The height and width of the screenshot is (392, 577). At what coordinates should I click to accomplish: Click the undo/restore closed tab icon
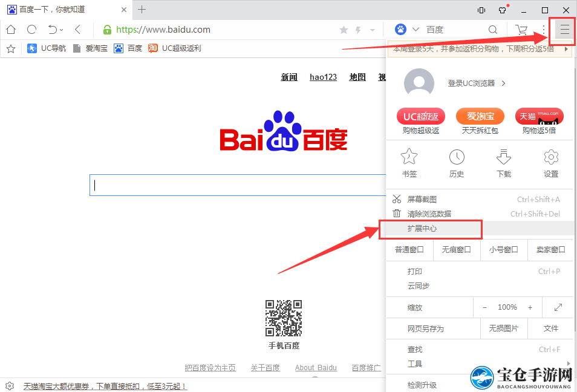click(53, 30)
